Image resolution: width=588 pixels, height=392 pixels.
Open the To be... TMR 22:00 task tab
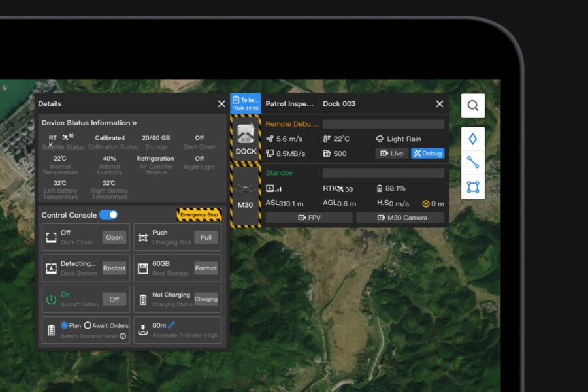[x=246, y=104]
